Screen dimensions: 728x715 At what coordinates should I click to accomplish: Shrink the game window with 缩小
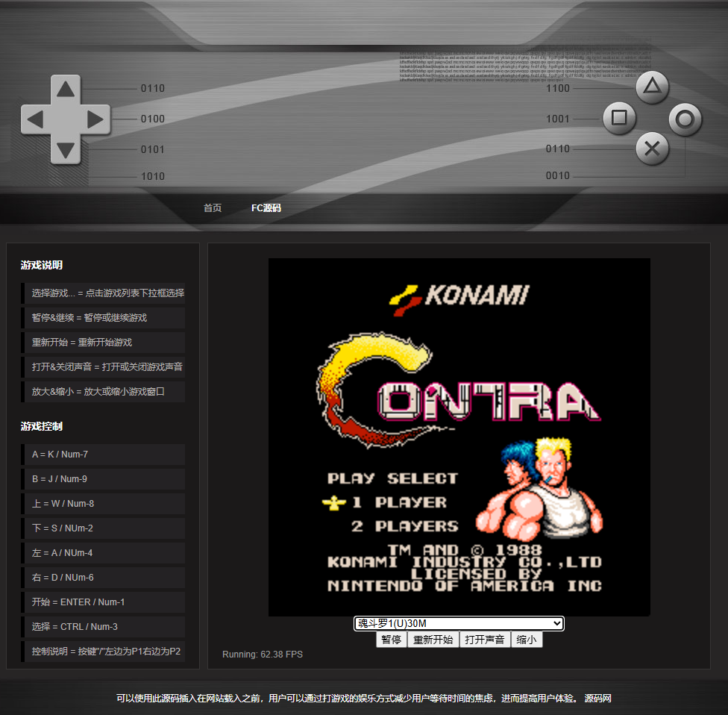(x=527, y=640)
